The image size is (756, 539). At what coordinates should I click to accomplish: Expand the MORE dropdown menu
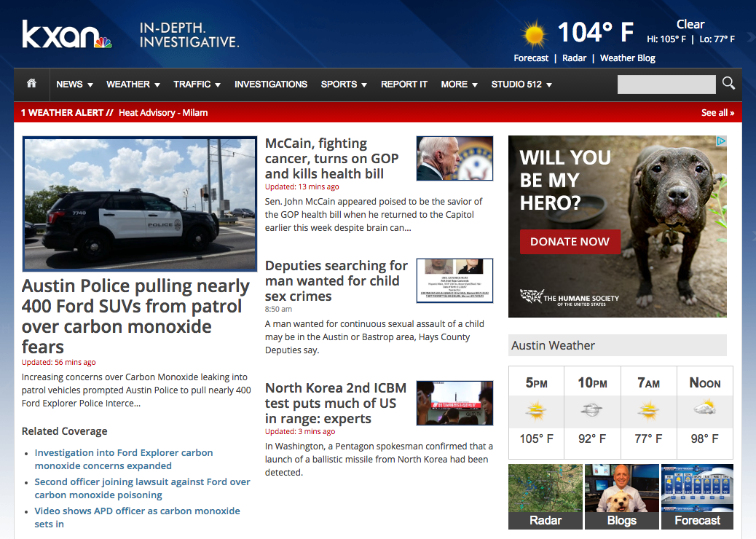[x=459, y=84]
